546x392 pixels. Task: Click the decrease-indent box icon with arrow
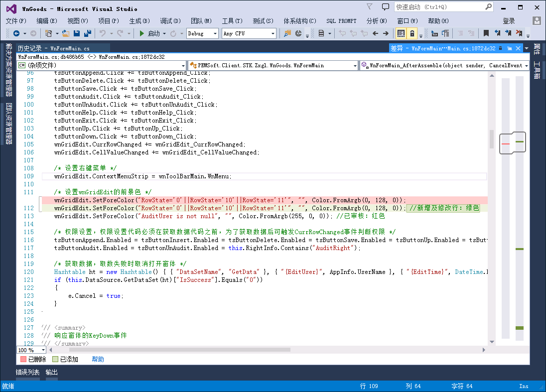point(434,33)
